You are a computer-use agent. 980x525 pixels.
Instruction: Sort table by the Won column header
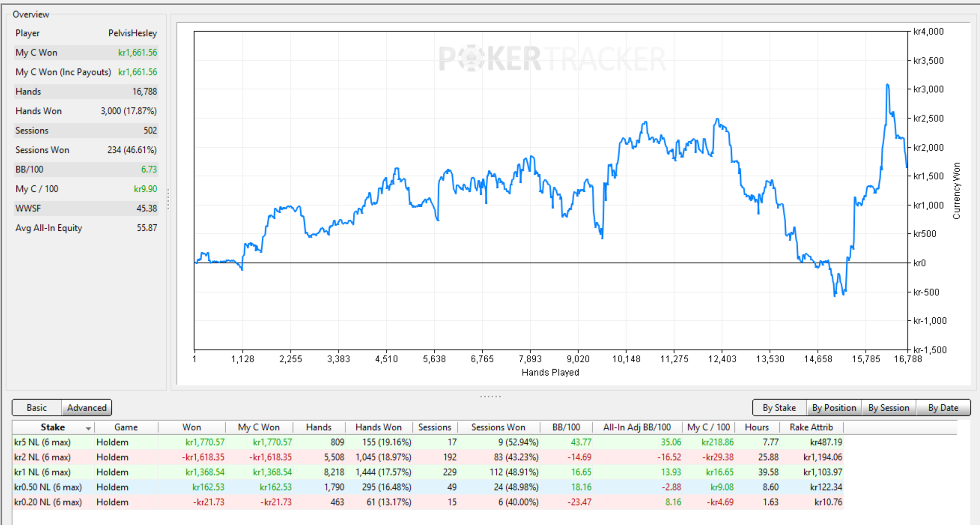[x=192, y=427]
